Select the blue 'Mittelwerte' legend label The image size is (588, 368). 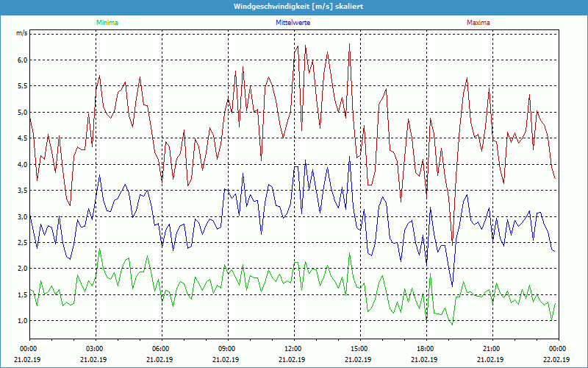pos(294,23)
